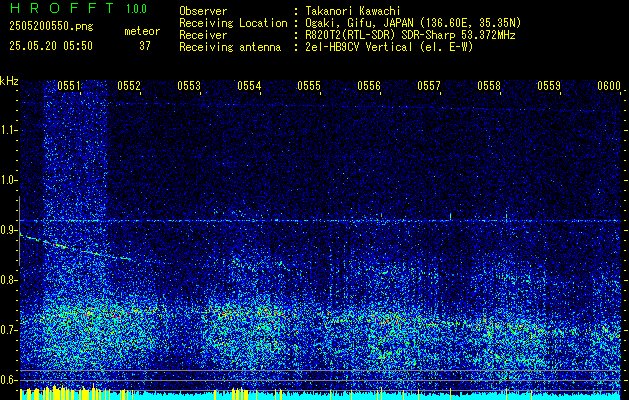Click the 0556 time marker

(369, 85)
